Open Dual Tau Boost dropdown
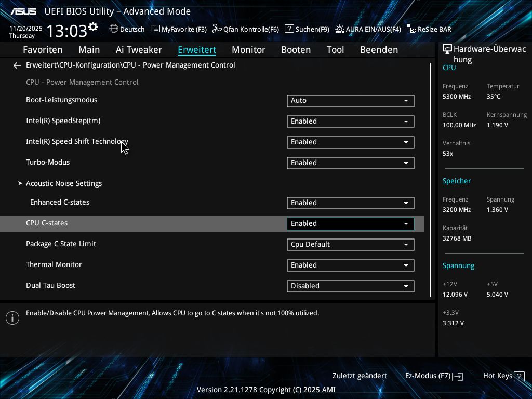Screen dimensions: 532x399 point(351,286)
